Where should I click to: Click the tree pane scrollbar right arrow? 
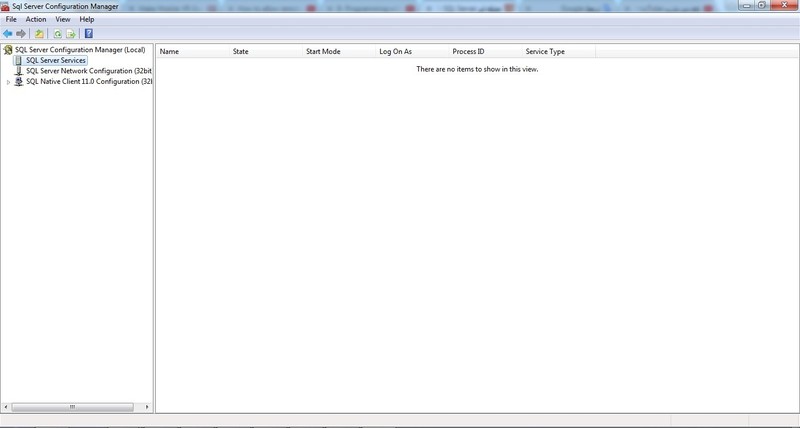click(x=147, y=407)
